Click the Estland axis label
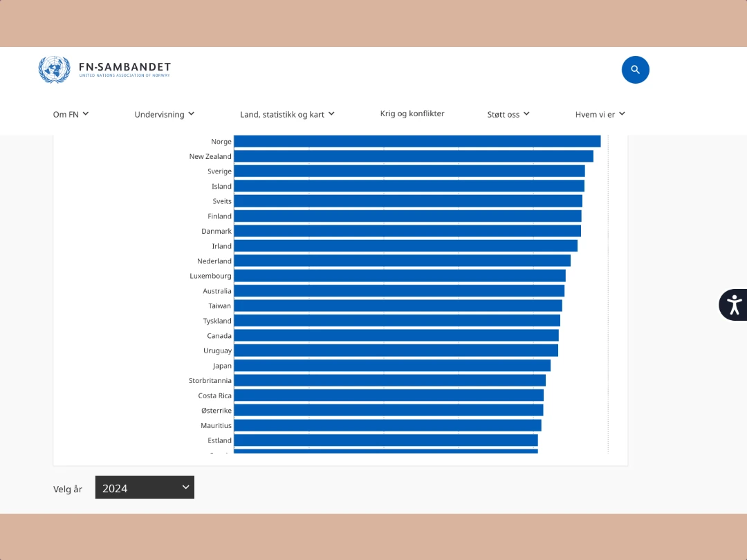The width and height of the screenshot is (747, 560). click(x=219, y=440)
